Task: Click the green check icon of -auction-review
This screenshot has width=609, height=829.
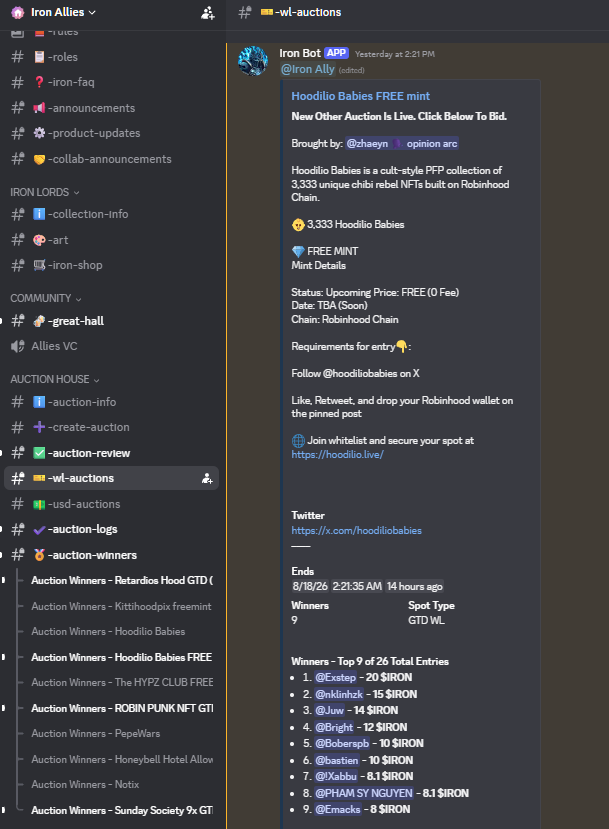Action: 39,453
